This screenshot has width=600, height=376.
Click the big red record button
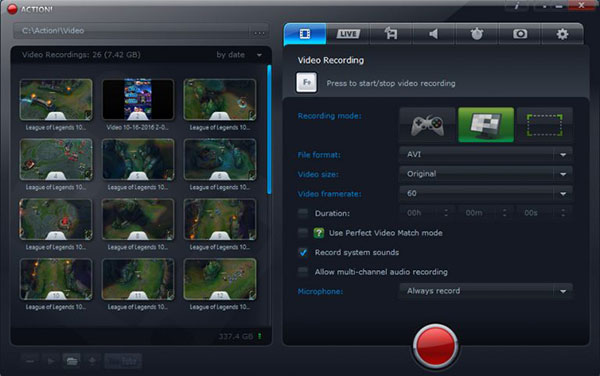[435, 346]
